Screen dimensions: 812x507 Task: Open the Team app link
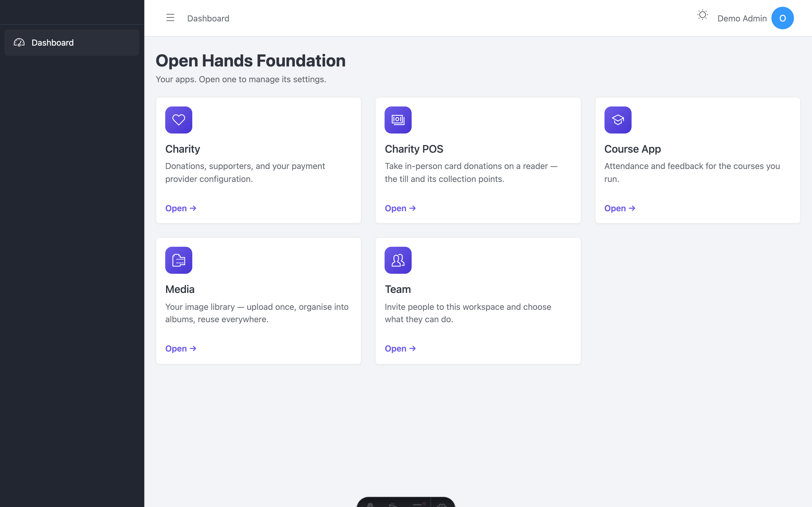[400, 349]
